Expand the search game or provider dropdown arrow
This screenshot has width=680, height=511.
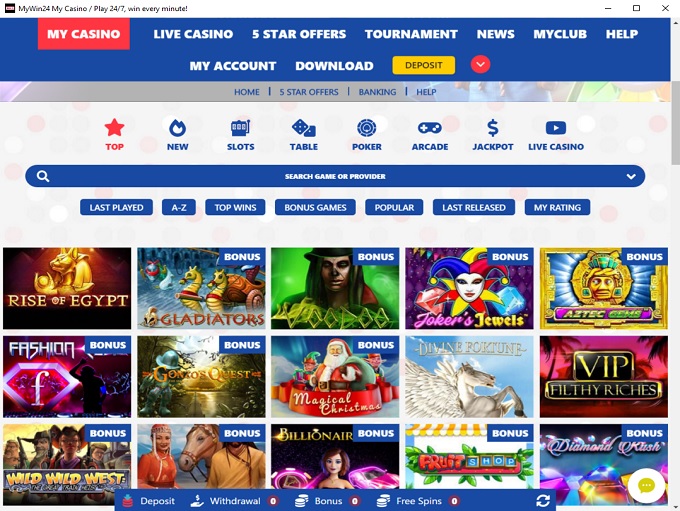[x=631, y=177]
